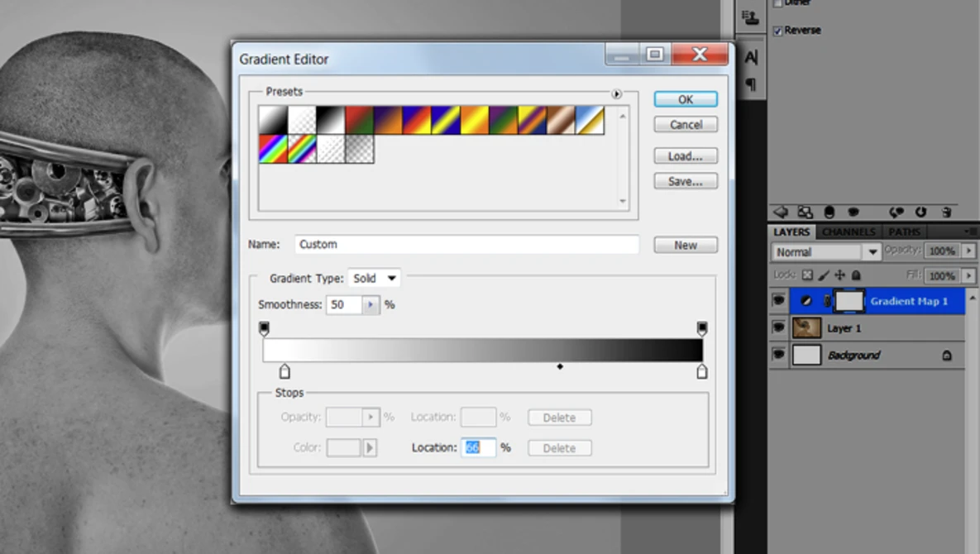Pick the copper brown gradient preset
This screenshot has width=980, height=554.
(x=561, y=120)
